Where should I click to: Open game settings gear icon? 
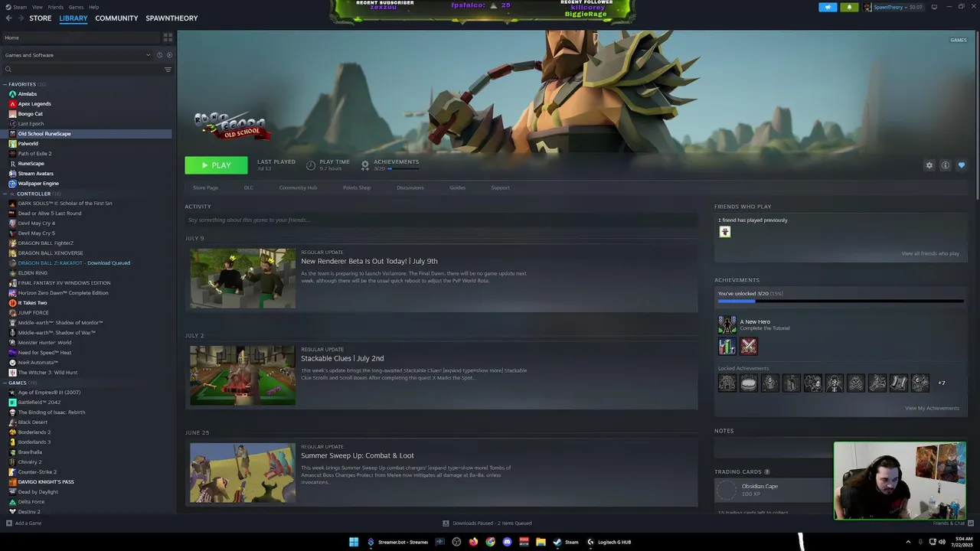(929, 165)
